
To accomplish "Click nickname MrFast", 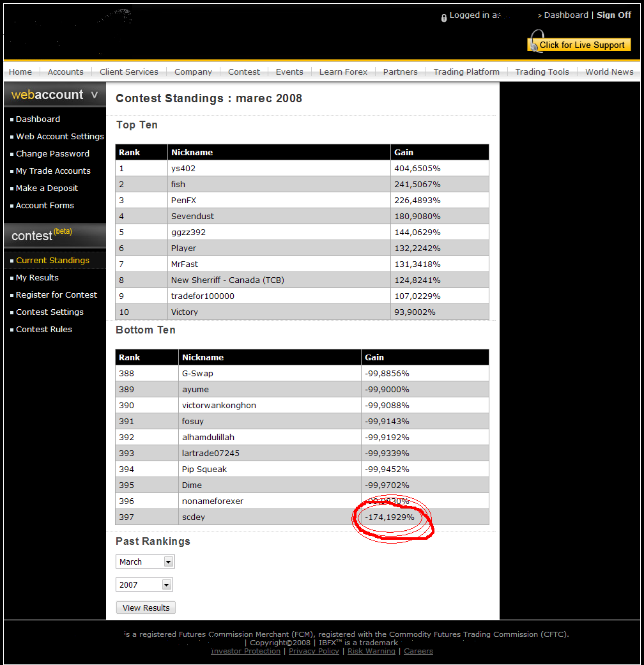I will (185, 264).
